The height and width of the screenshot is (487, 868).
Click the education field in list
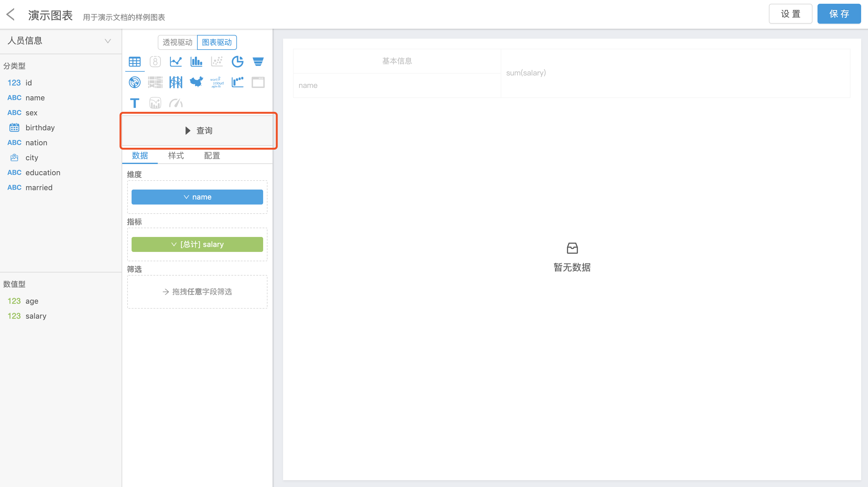pyautogui.click(x=43, y=172)
